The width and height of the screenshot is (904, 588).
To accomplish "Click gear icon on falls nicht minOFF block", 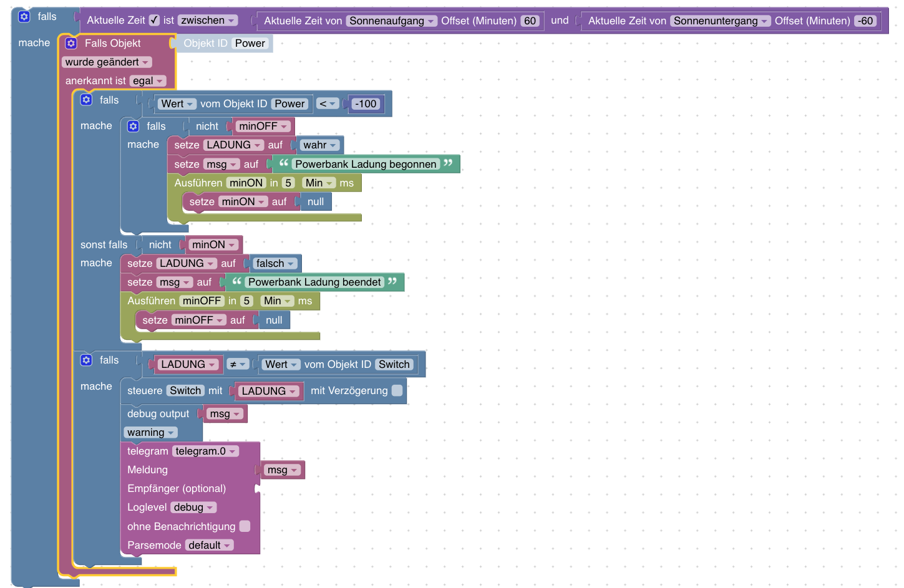I will [134, 126].
